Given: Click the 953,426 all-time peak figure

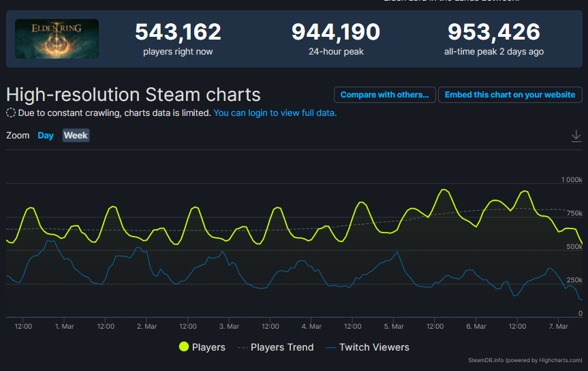Looking at the screenshot, I should [x=494, y=31].
